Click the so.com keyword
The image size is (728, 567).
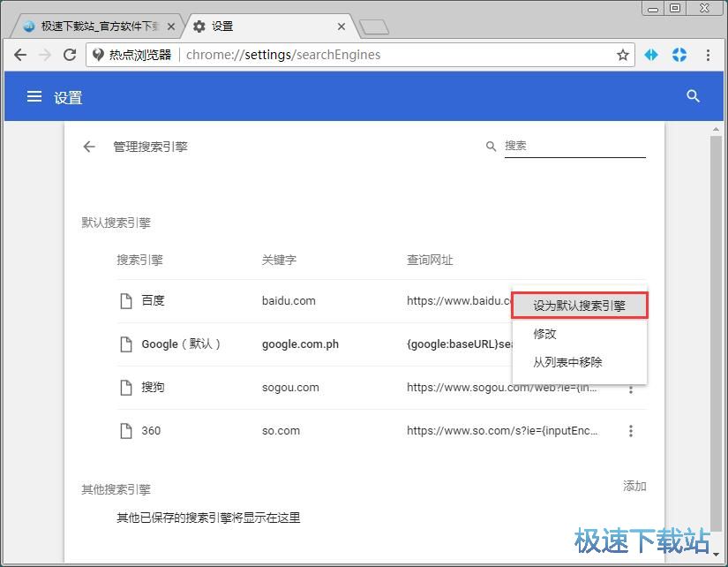click(x=281, y=431)
